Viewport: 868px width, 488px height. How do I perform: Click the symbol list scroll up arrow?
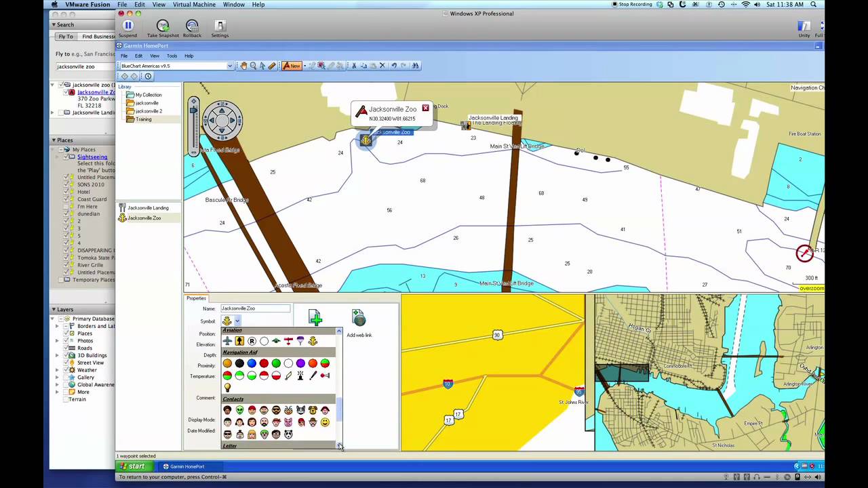339,331
